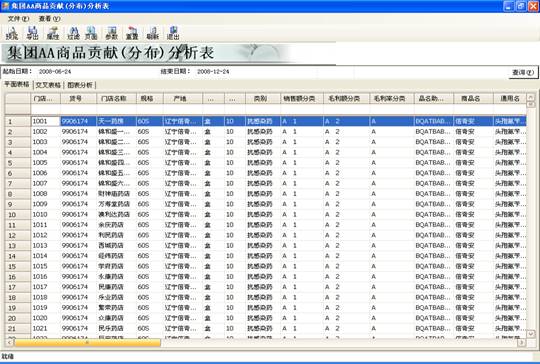
Task: Click the filter cell under 货号 header
Action: [79, 110]
